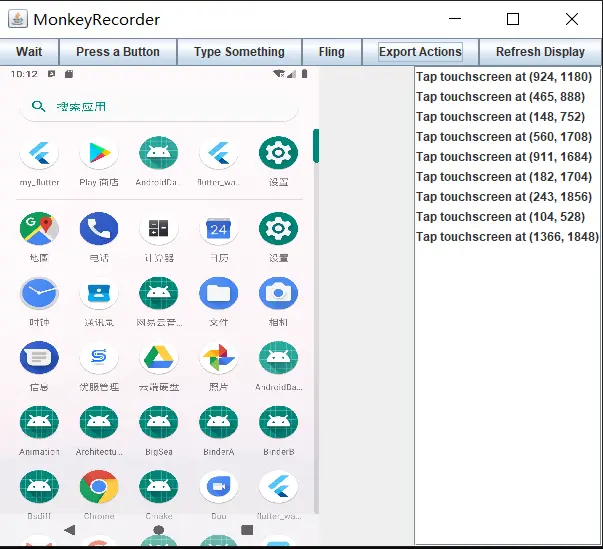
Task: Tap the Android recents square button
Action: (247, 530)
